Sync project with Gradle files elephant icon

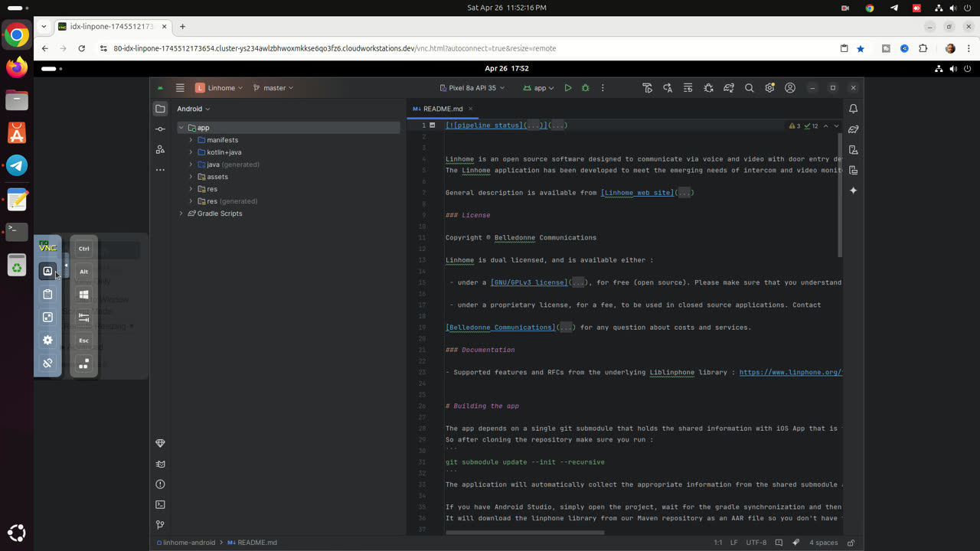[x=729, y=88]
